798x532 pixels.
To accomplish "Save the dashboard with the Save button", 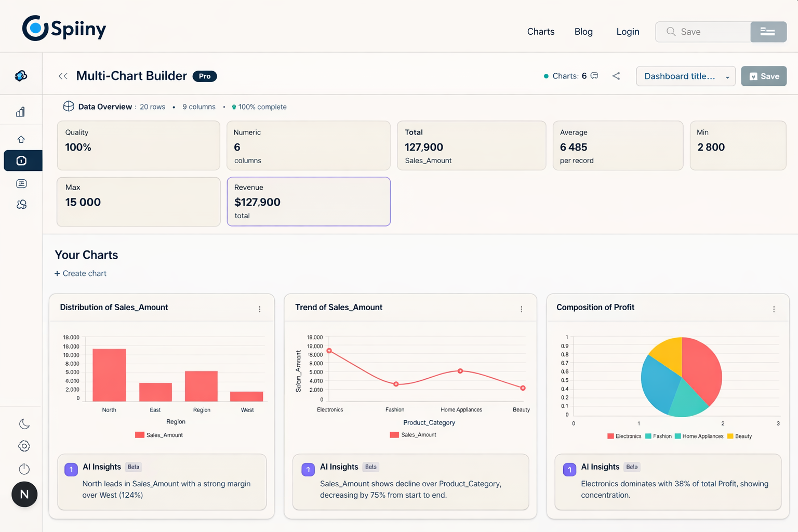I will pyautogui.click(x=764, y=76).
